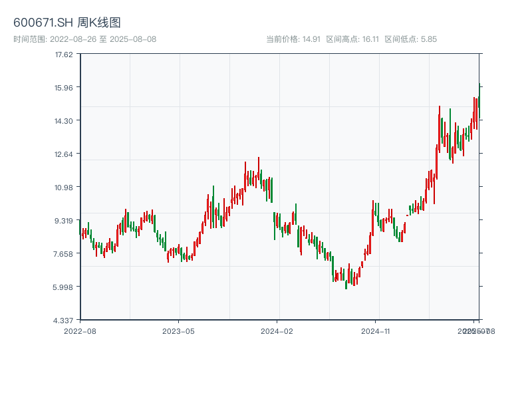The width and height of the screenshot is (532, 399).
Task: Click y-axis value 12.64
Action: click(64, 154)
